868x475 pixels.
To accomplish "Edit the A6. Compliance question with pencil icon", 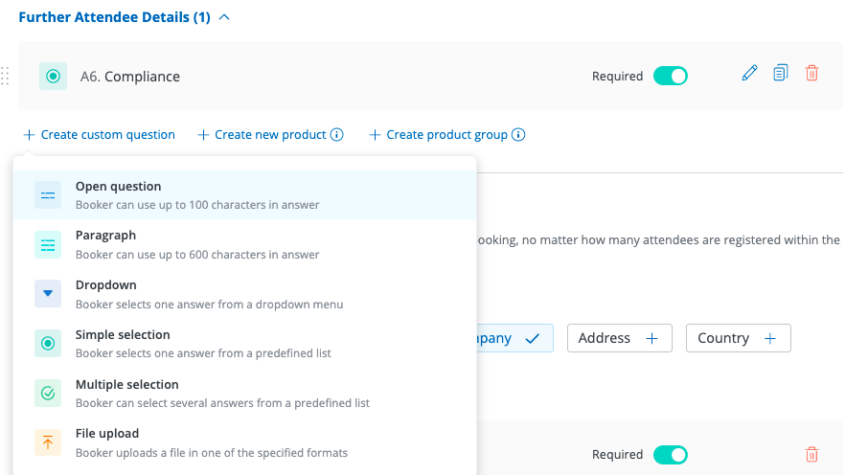I will (x=750, y=73).
